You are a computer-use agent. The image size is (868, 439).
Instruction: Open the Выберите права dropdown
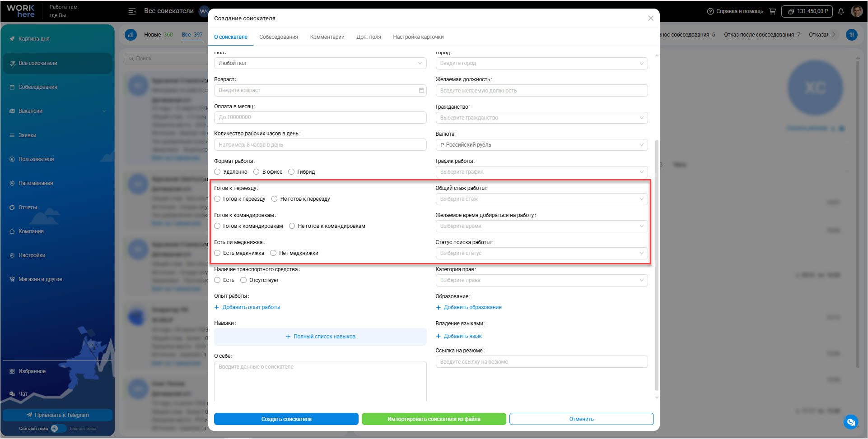[x=541, y=280]
